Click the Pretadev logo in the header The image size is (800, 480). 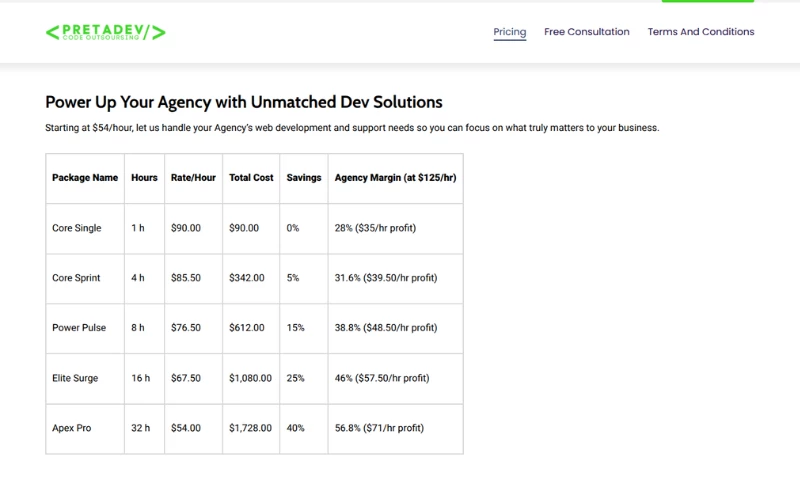tap(106, 32)
